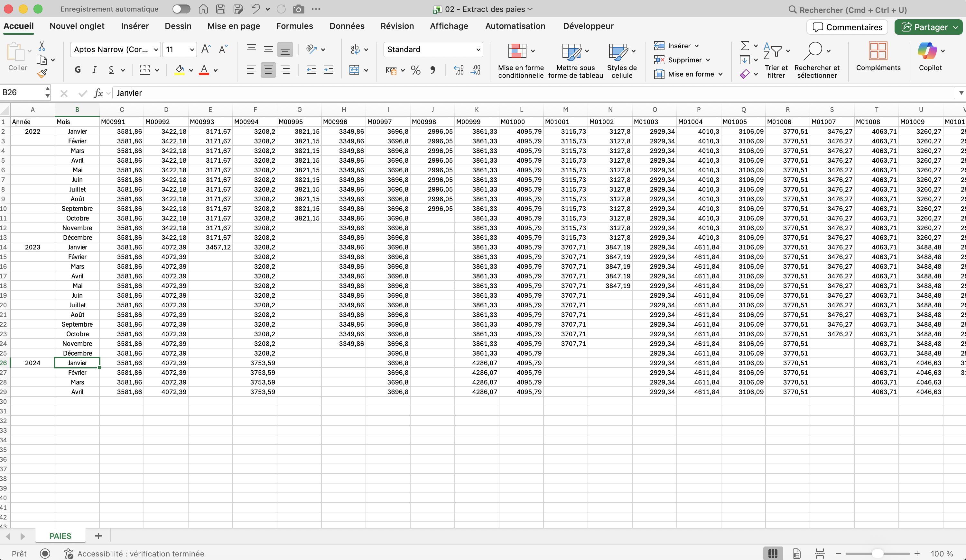The image size is (966, 560).
Task: Expand the Standard number format dropdown
Action: coord(478,50)
